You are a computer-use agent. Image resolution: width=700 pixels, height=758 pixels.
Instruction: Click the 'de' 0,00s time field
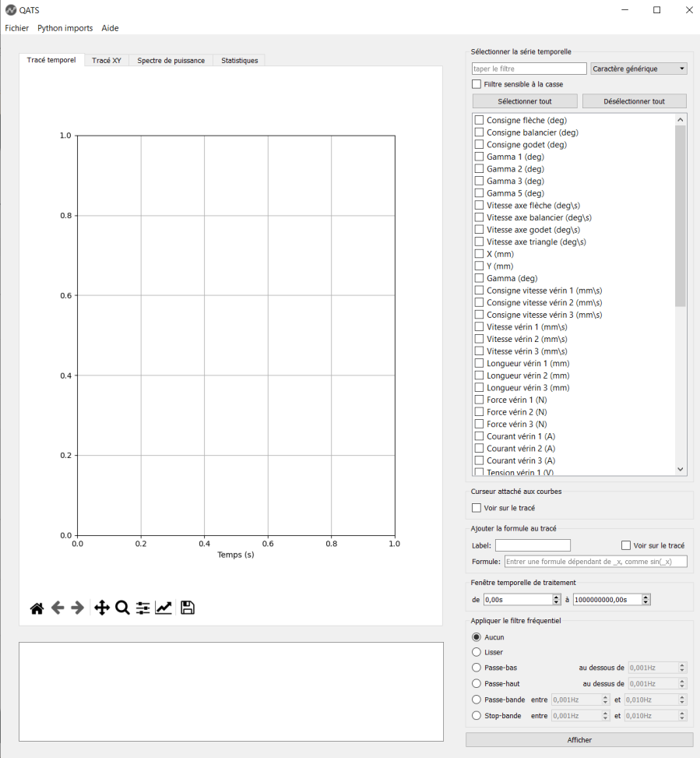pos(518,599)
